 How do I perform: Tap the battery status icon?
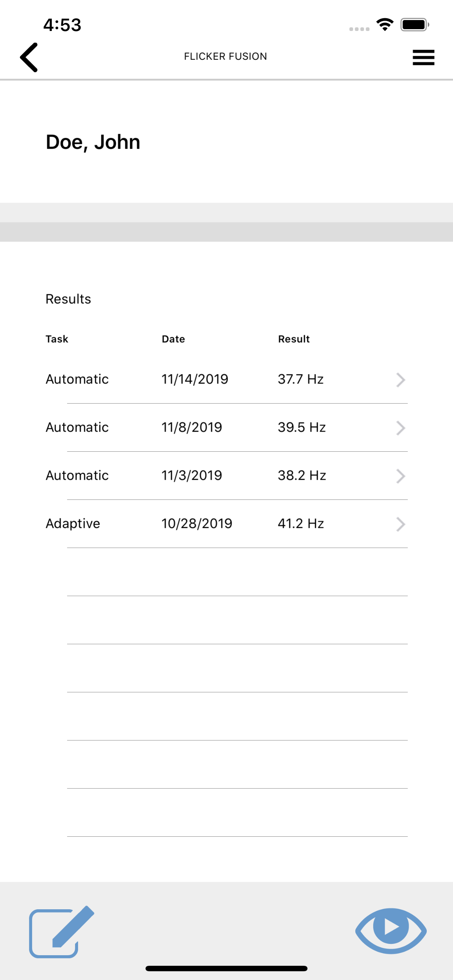click(x=415, y=25)
